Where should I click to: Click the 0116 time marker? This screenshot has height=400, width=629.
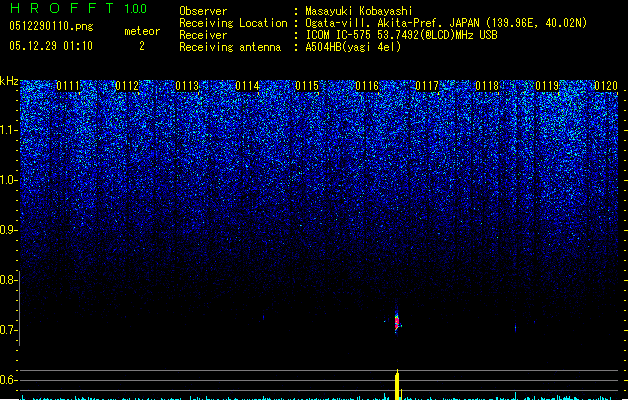click(x=367, y=86)
